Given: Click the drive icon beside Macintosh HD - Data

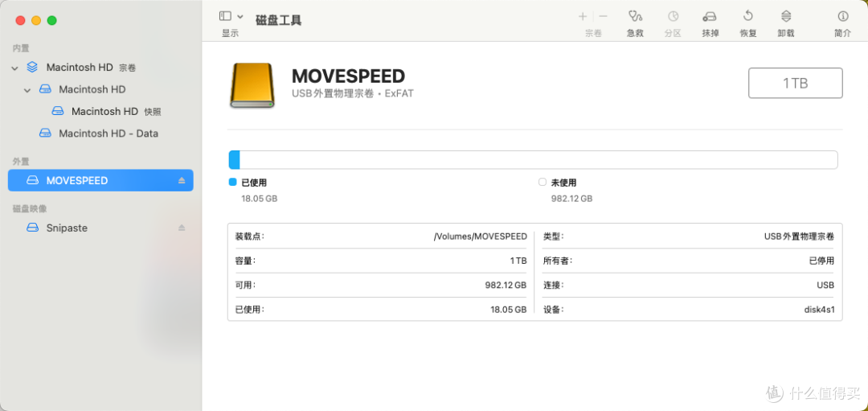Looking at the screenshot, I should coord(45,134).
